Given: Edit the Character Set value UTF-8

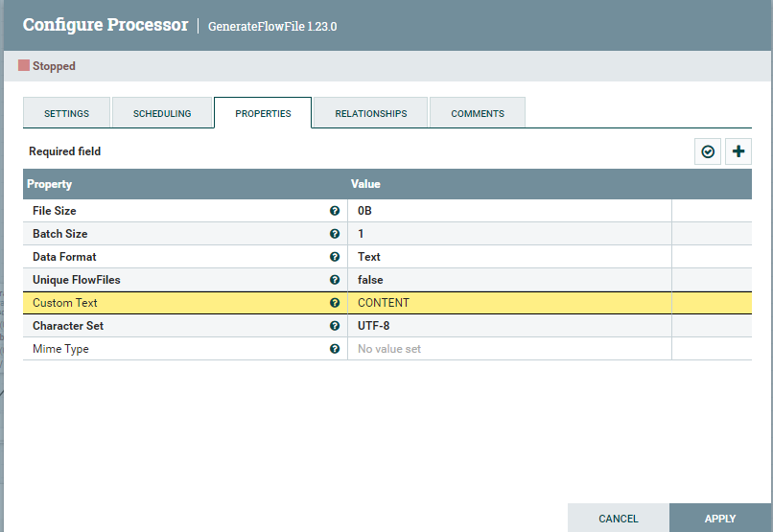Looking at the screenshot, I should [x=510, y=326].
